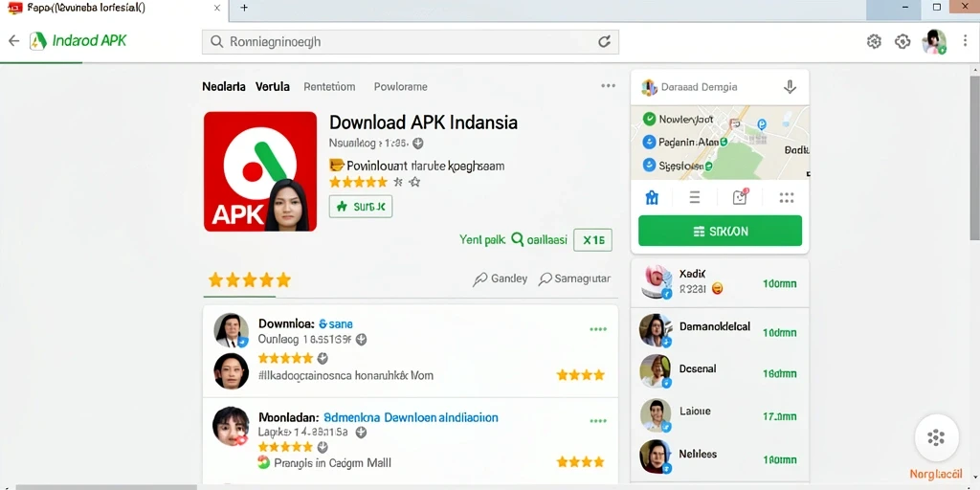Click the info icon after Nsuaikog 1:86

418,144
